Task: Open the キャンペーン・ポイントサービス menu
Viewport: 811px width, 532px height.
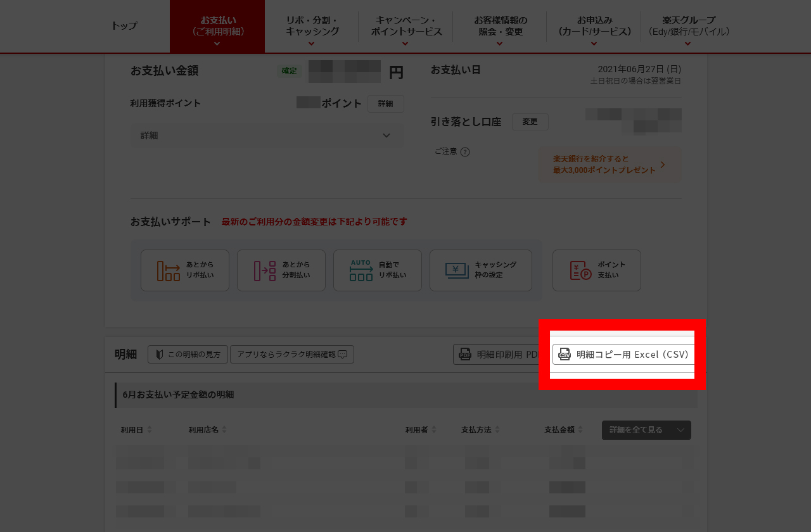Action: tap(406, 26)
